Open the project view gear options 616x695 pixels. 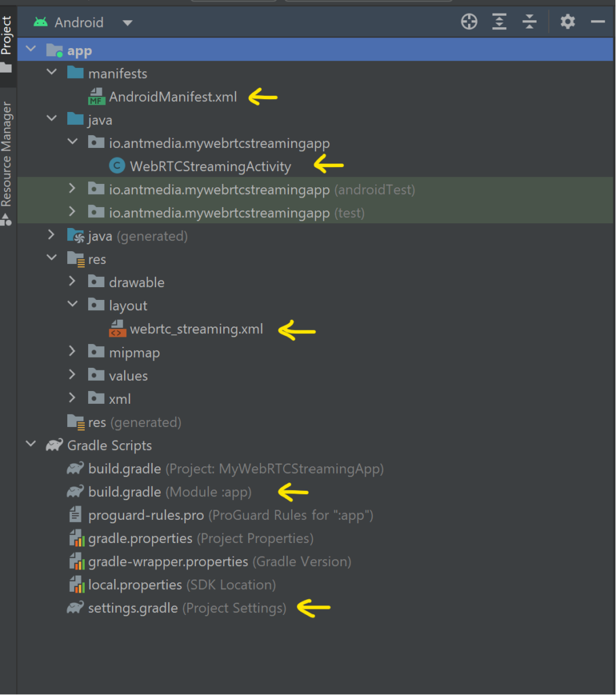point(567,21)
